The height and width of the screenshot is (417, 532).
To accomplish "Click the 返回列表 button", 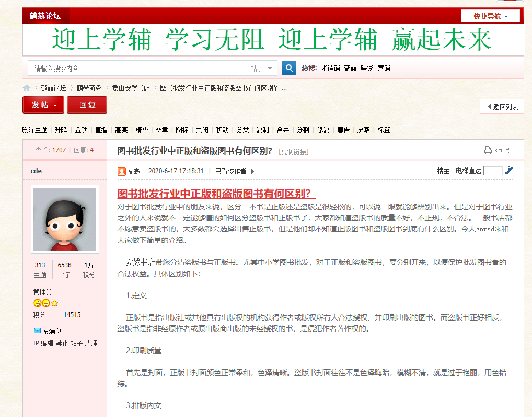I will point(502,107).
